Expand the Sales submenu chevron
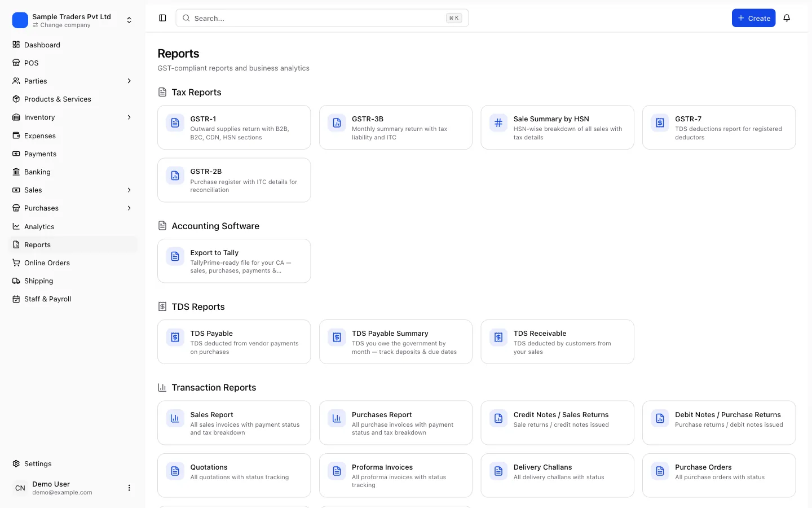 coord(129,190)
